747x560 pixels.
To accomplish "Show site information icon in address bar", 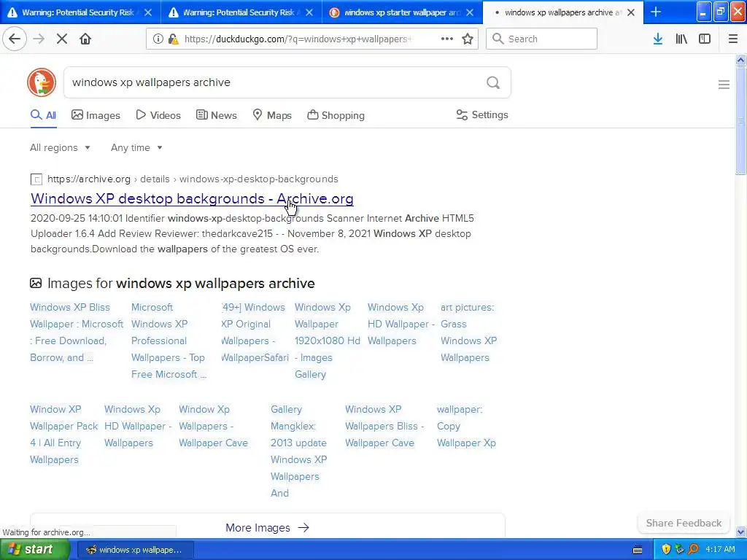I will pyautogui.click(x=158, y=39).
